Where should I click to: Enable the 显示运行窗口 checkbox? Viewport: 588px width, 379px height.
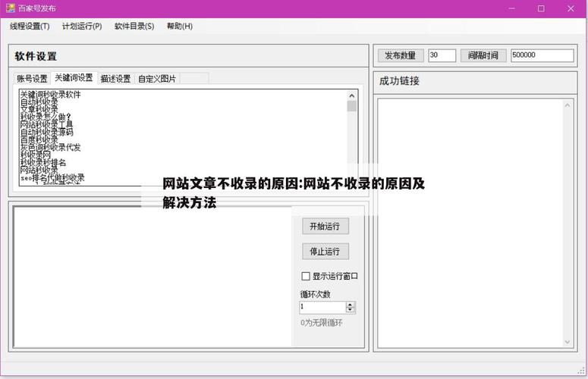306,277
